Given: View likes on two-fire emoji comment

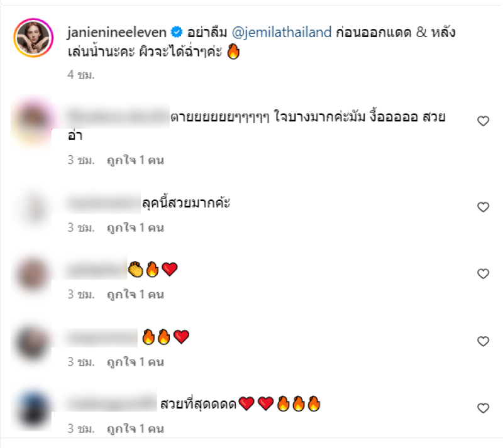Looking at the screenshot, I should pos(135,362).
